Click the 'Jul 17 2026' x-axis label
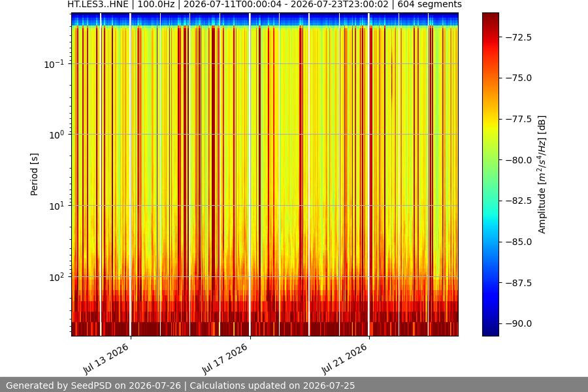This screenshot has height=392, width=588. coord(225,359)
